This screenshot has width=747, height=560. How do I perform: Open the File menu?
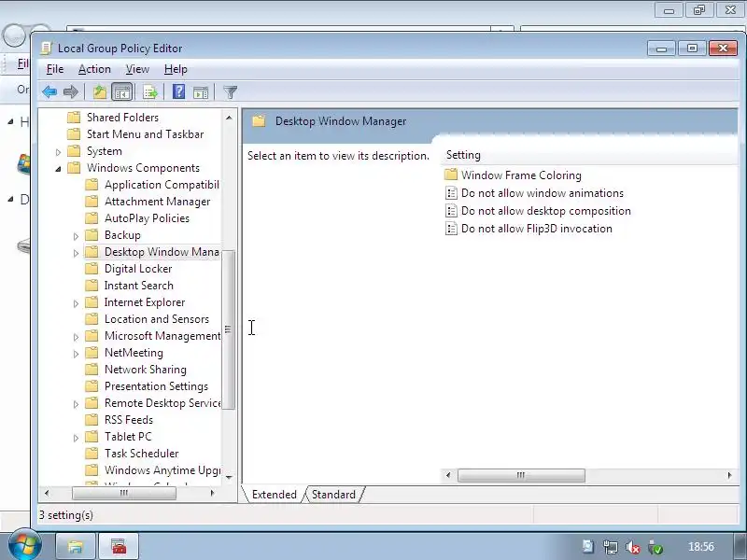(x=55, y=69)
